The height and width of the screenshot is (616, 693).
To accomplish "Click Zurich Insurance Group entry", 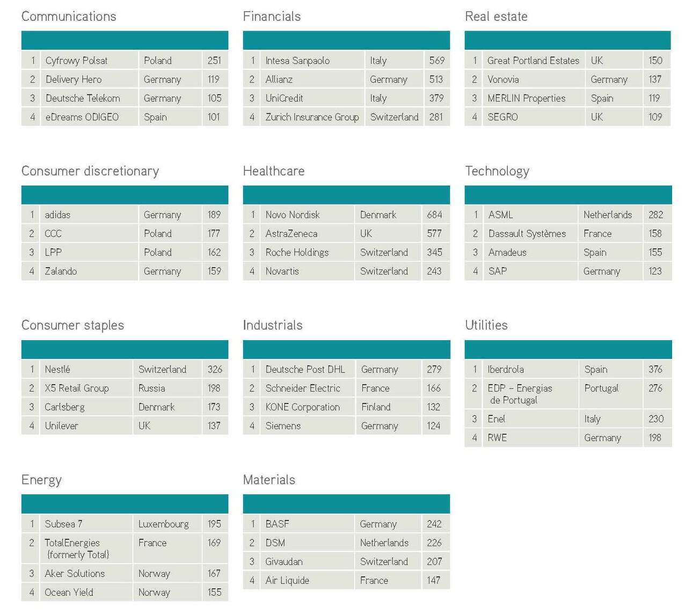I will pyautogui.click(x=312, y=117).
